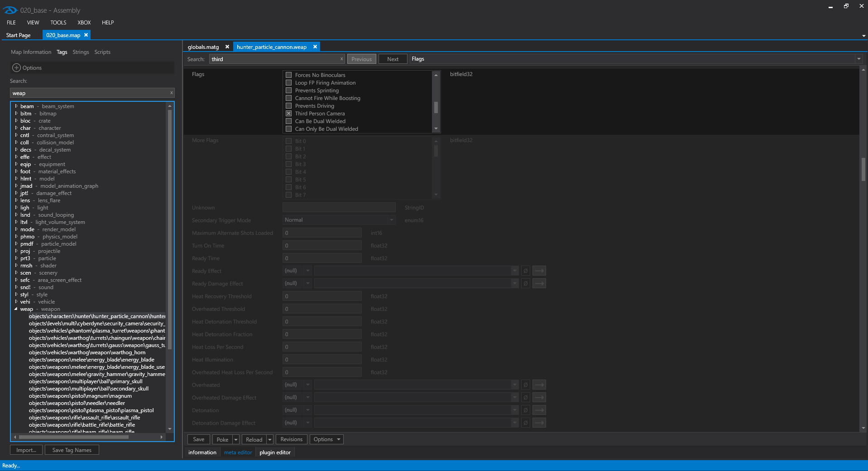Null the Overheated tag reference
This screenshot has height=471, width=868.
[526, 385]
